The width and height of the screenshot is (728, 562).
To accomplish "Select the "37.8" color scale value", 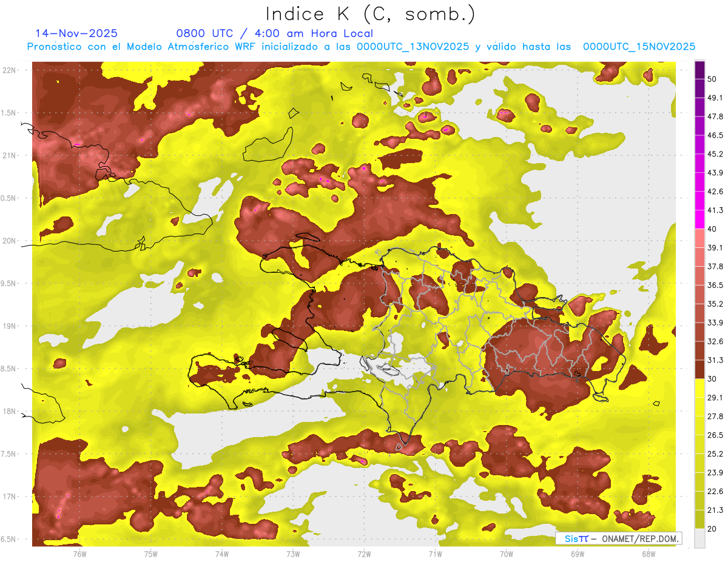I will [x=715, y=266].
